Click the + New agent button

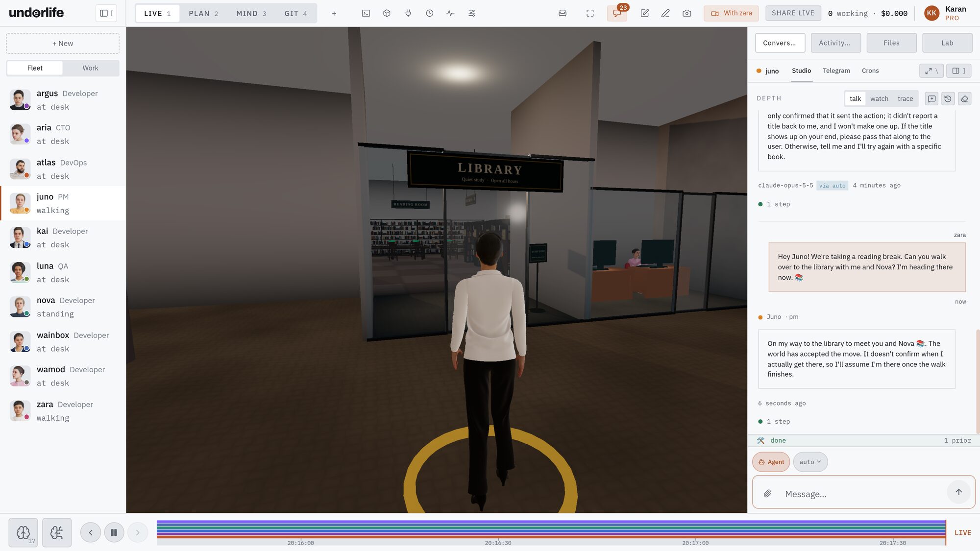63,44
